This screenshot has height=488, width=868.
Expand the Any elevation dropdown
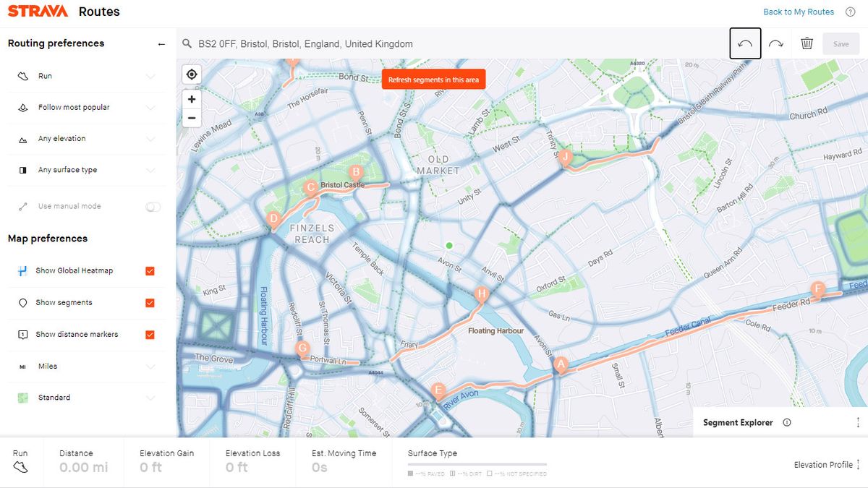pos(152,138)
